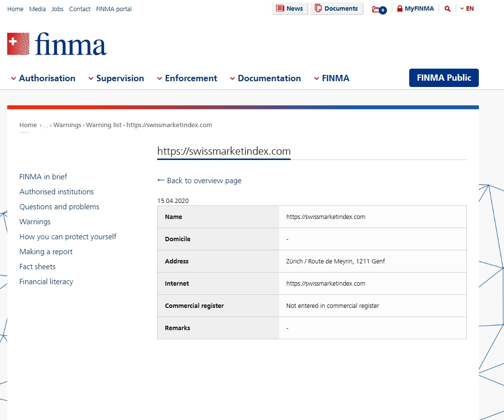Select How you can protect yourself
The height and width of the screenshot is (420, 504).
68,237
